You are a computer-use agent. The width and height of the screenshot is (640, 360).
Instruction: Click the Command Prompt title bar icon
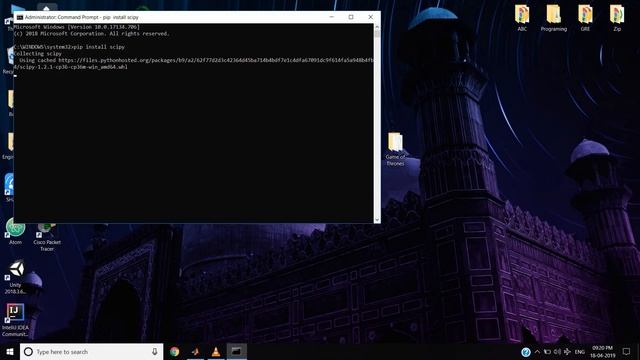(x=20, y=17)
